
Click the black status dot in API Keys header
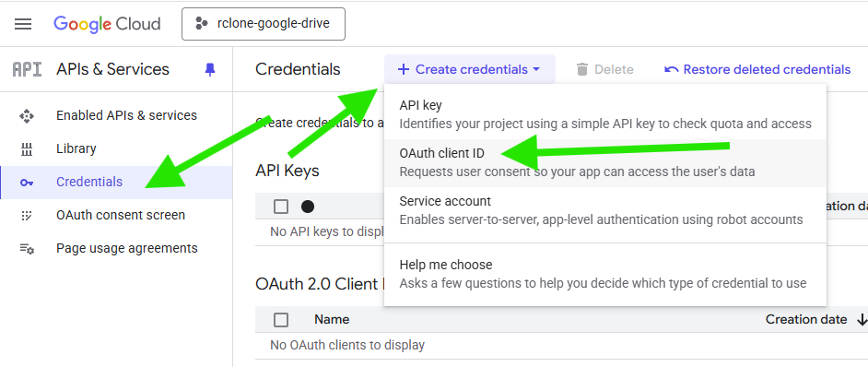(308, 207)
